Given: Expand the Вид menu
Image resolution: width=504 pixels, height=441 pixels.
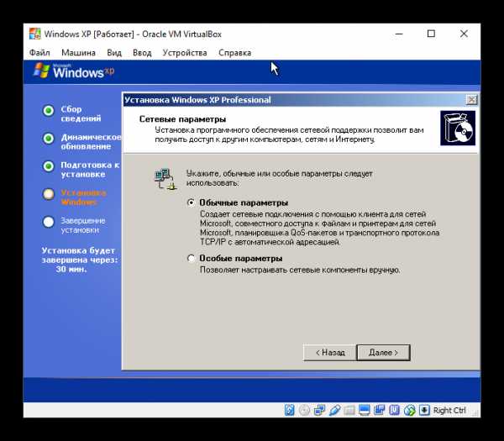Looking at the screenshot, I should pyautogui.click(x=114, y=52).
